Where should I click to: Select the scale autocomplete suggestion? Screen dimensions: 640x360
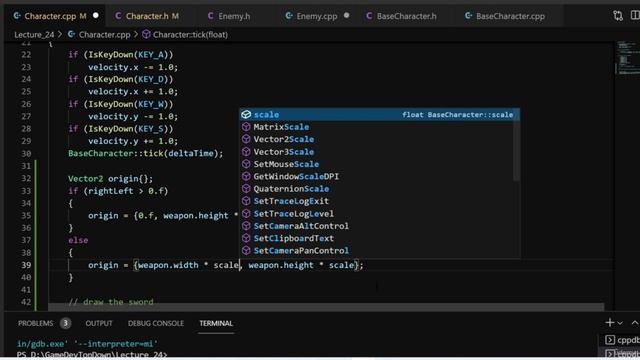[379, 115]
